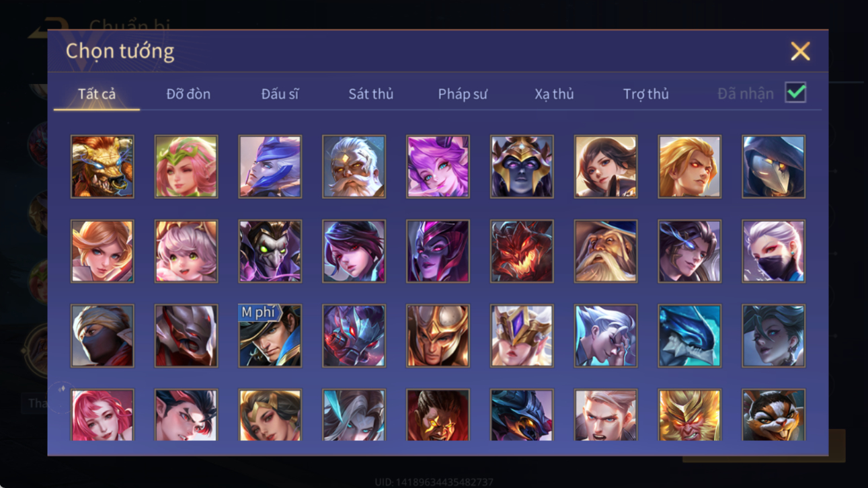Switch to the Pháp sư tab
Viewport: 868px width, 488px height.
[463, 94]
